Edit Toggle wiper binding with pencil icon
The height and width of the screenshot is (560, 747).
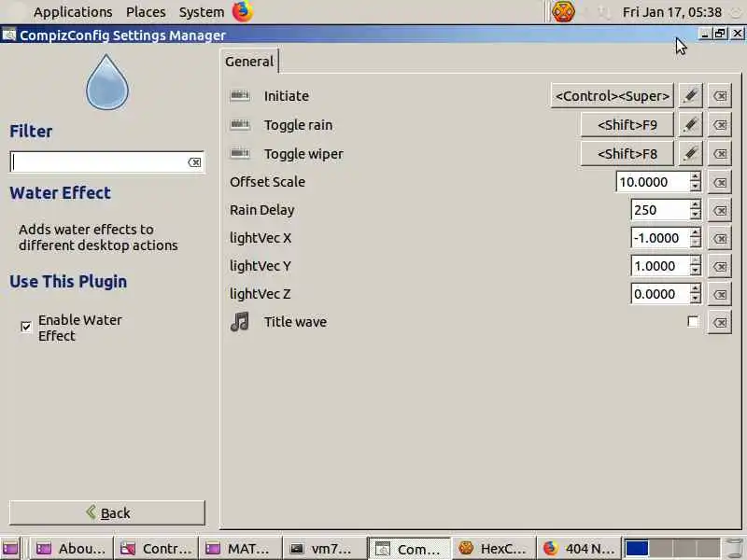690,154
